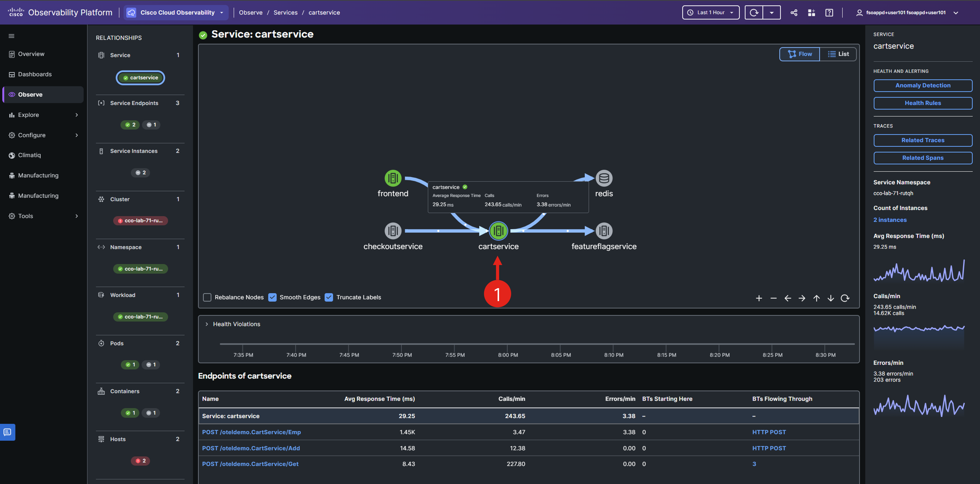Expand the Health Violations section
The image size is (980, 484).
(207, 324)
